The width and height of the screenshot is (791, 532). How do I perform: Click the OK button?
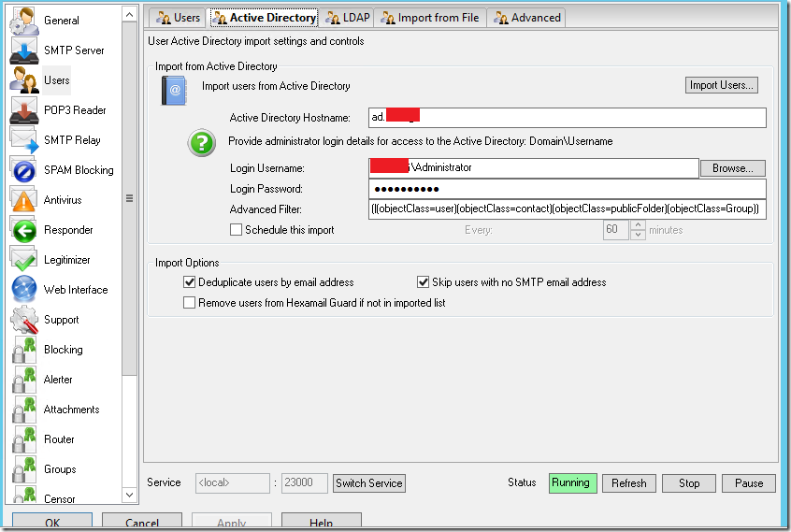coord(52,522)
